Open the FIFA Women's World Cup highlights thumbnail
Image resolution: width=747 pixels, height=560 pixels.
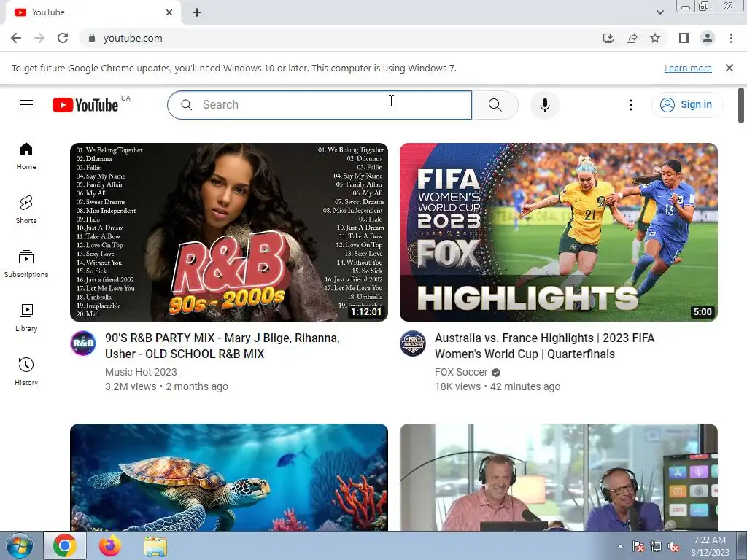click(x=558, y=232)
